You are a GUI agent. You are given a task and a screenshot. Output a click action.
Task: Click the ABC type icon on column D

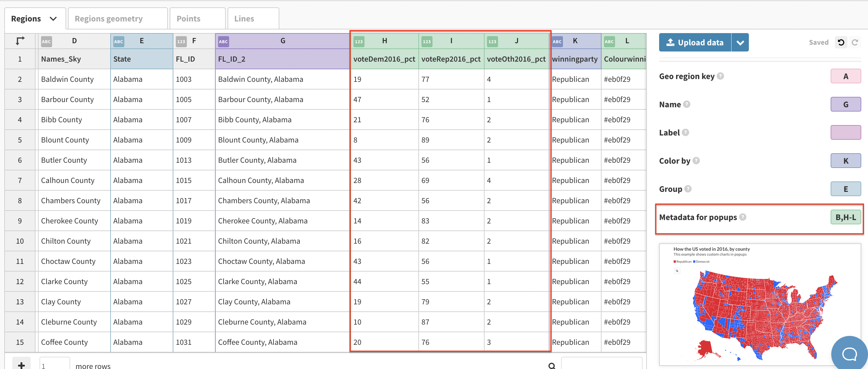pos(46,41)
